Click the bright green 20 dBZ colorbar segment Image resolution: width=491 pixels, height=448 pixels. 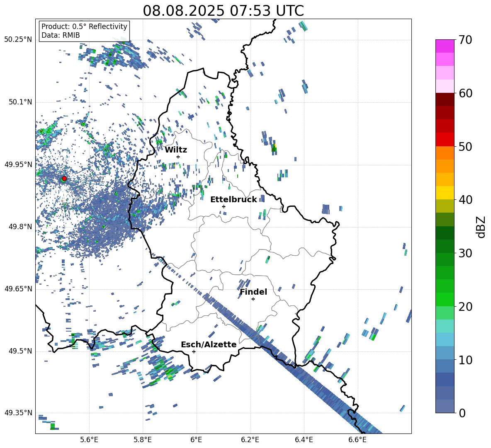[x=445, y=299]
